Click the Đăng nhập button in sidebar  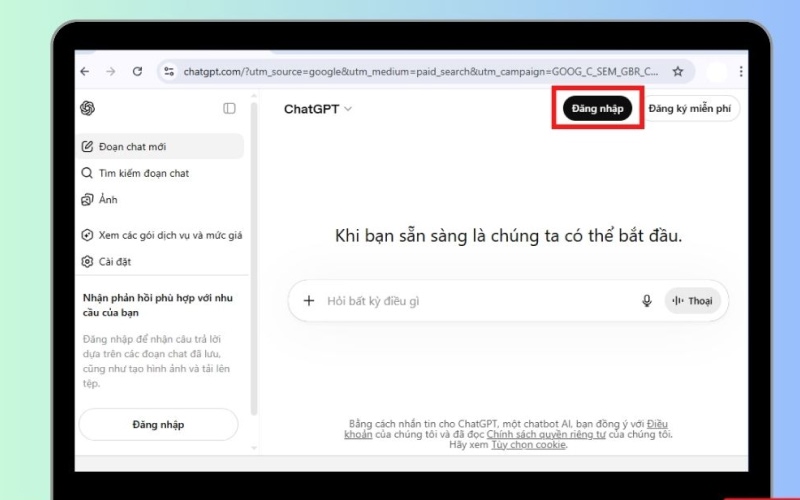pyautogui.click(x=159, y=424)
